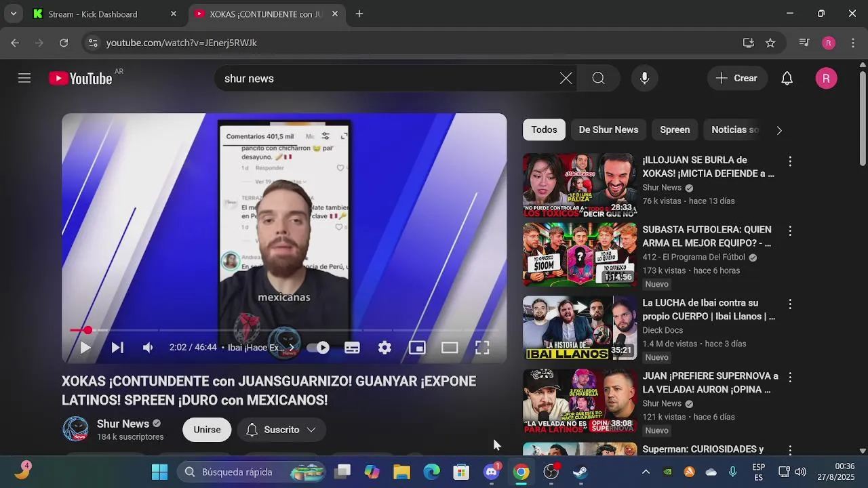
Task: Open File Explorer from taskbar
Action: click(x=402, y=472)
